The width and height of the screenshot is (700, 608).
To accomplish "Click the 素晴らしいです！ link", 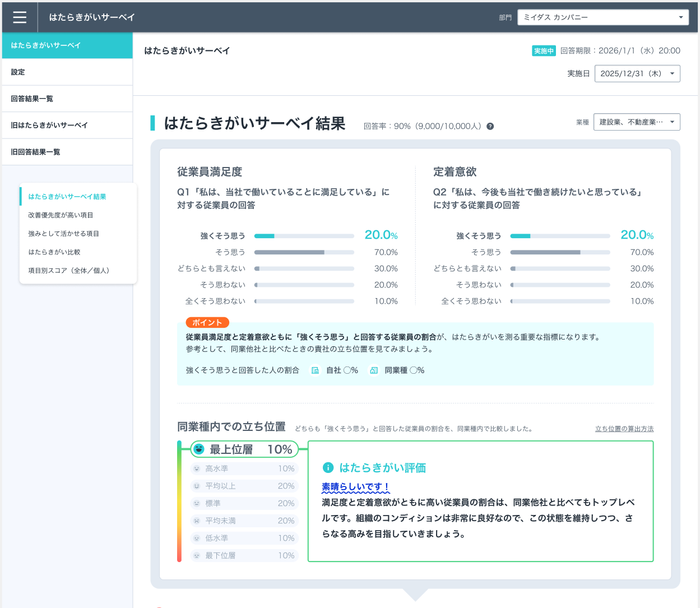I will pos(355,486).
